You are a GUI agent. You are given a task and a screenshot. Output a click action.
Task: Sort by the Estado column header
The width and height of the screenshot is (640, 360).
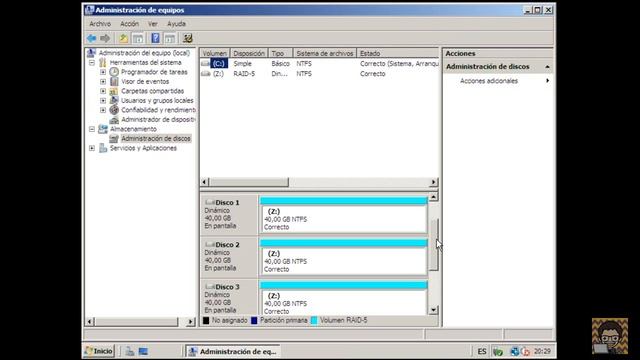398,53
